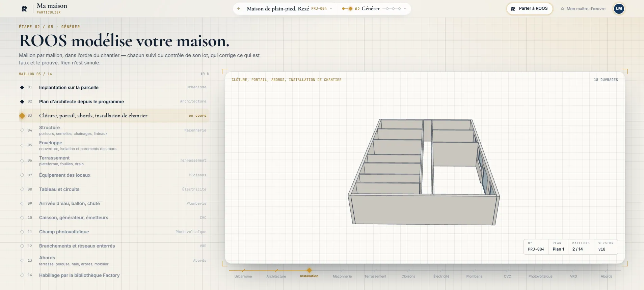Select Branchements et réseaux enterrés step

114,246
